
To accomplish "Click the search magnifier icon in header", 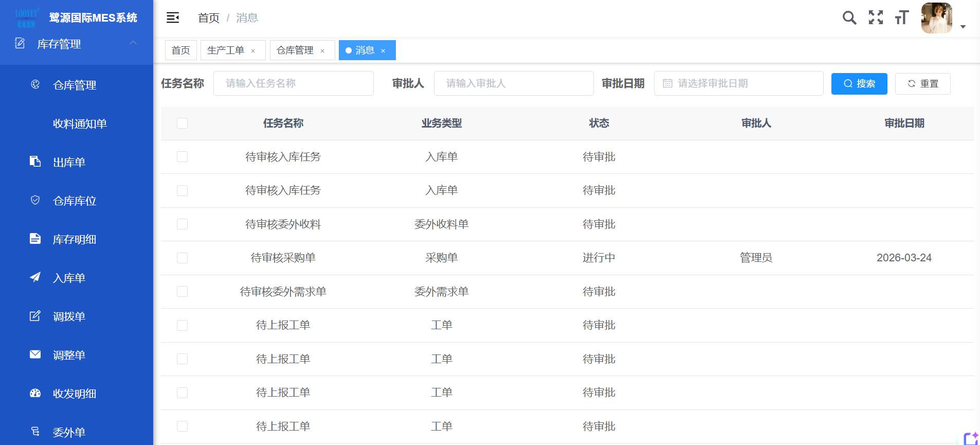I will point(849,18).
